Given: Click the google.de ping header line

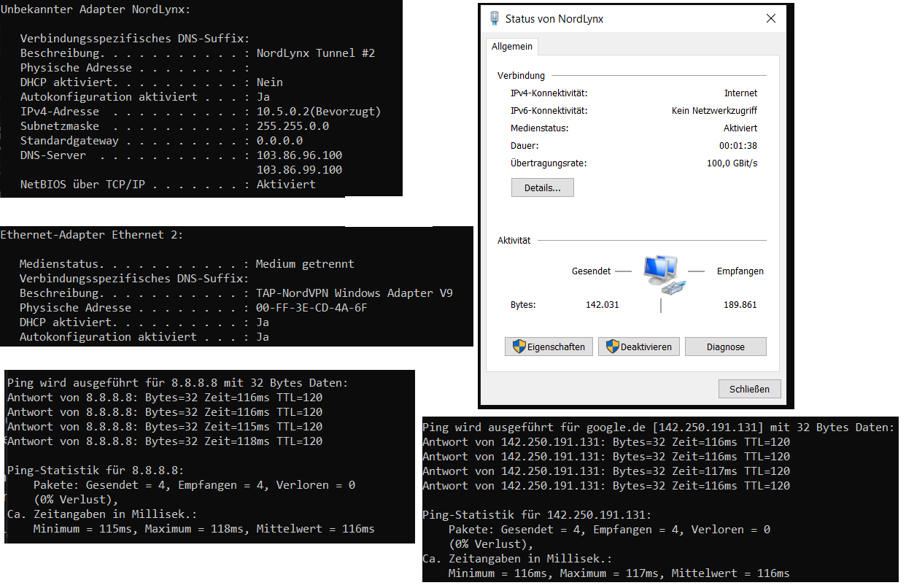Looking at the screenshot, I should coord(658,428).
